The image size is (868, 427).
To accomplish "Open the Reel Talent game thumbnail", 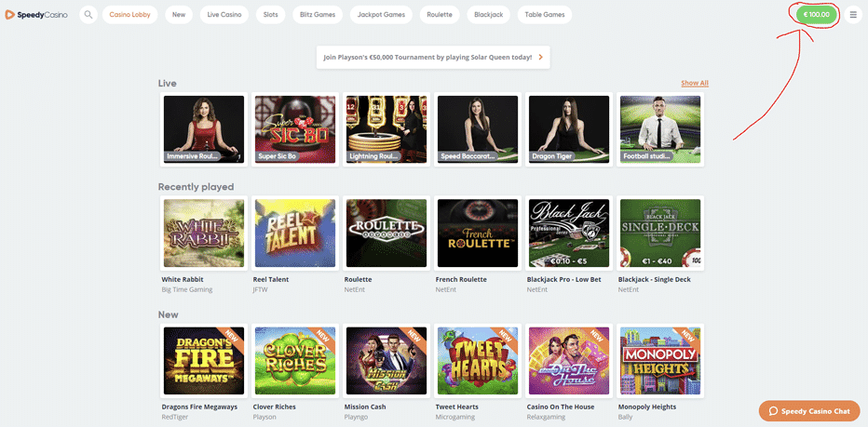I will [295, 233].
